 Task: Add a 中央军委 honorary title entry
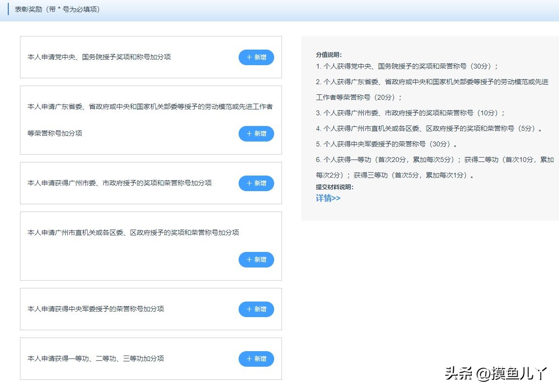pos(257,309)
